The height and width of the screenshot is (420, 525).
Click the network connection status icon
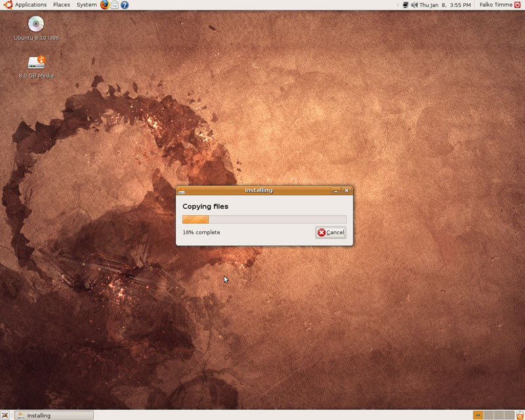coord(406,5)
